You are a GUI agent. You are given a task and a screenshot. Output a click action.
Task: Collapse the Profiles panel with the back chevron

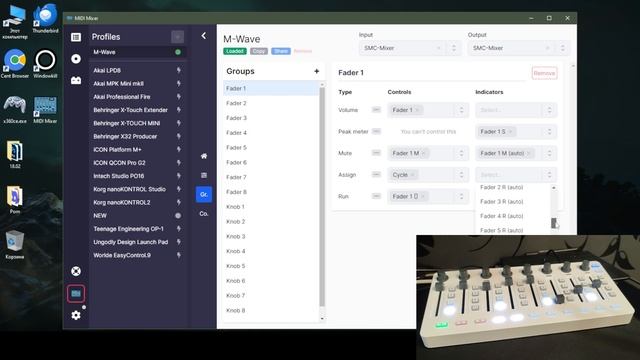(204, 36)
